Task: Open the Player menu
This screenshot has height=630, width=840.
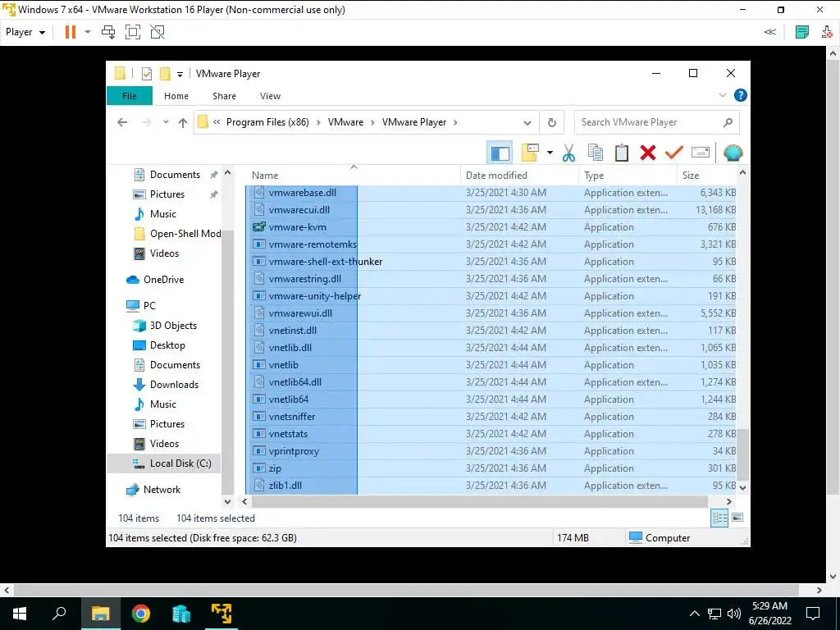Action: pos(25,32)
